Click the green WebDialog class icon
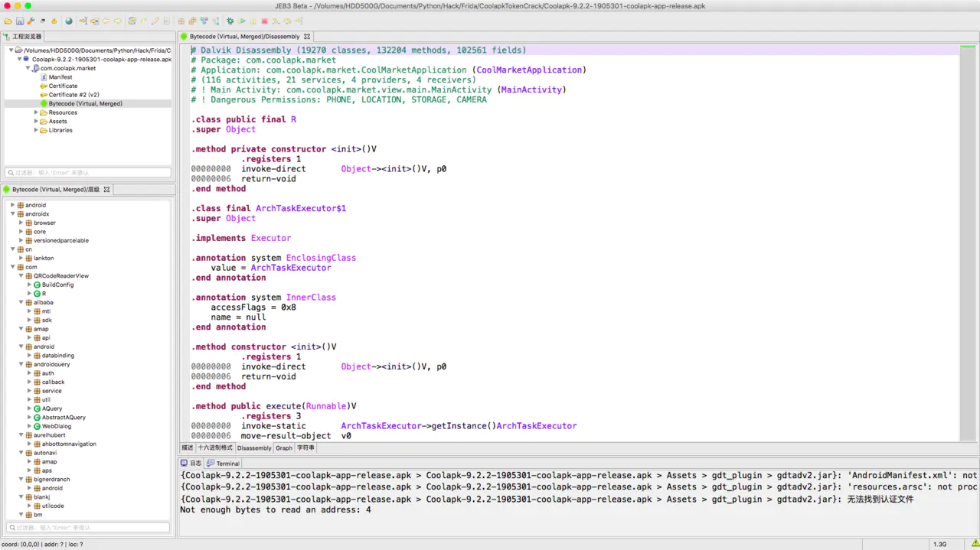 [x=37, y=426]
